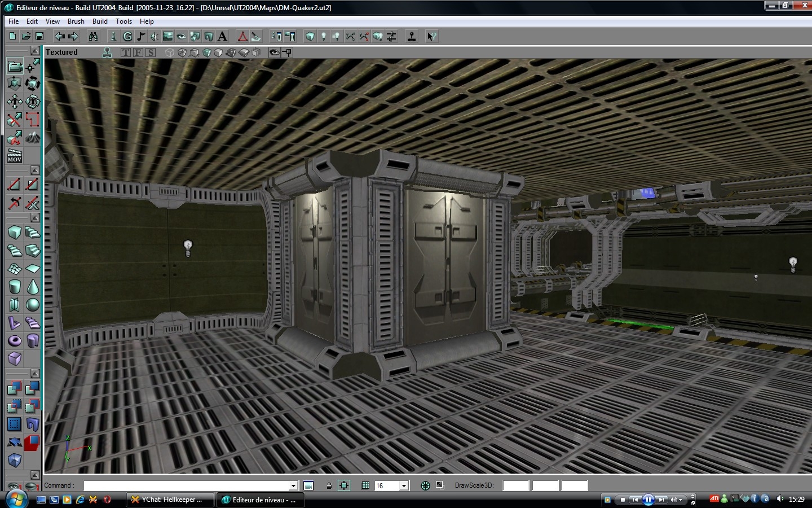Image resolution: width=812 pixels, height=508 pixels.
Task: Open the grid size 16 dropdown
Action: coord(404,486)
